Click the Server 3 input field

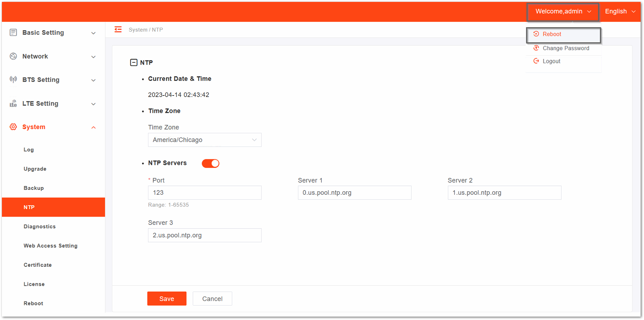[205, 235]
